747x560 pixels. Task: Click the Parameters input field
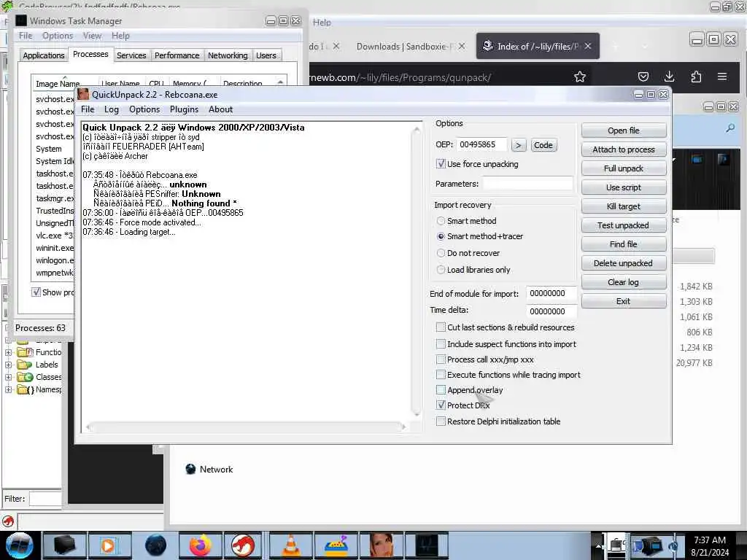point(528,184)
